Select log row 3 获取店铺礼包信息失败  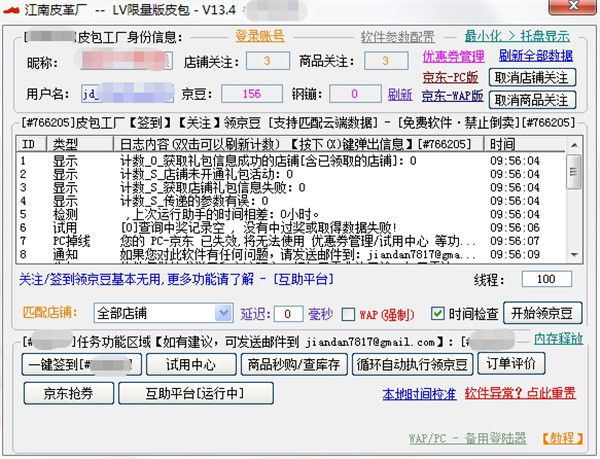tap(291, 187)
